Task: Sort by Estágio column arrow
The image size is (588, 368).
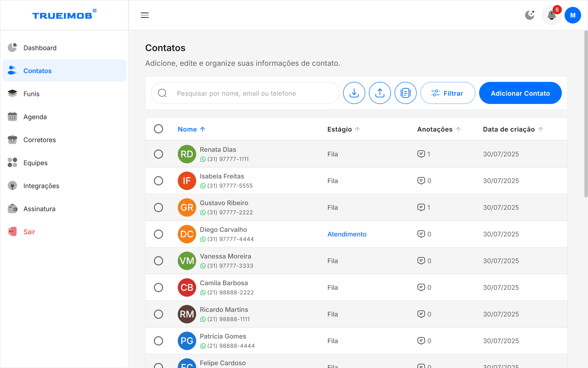Action: coord(357,129)
